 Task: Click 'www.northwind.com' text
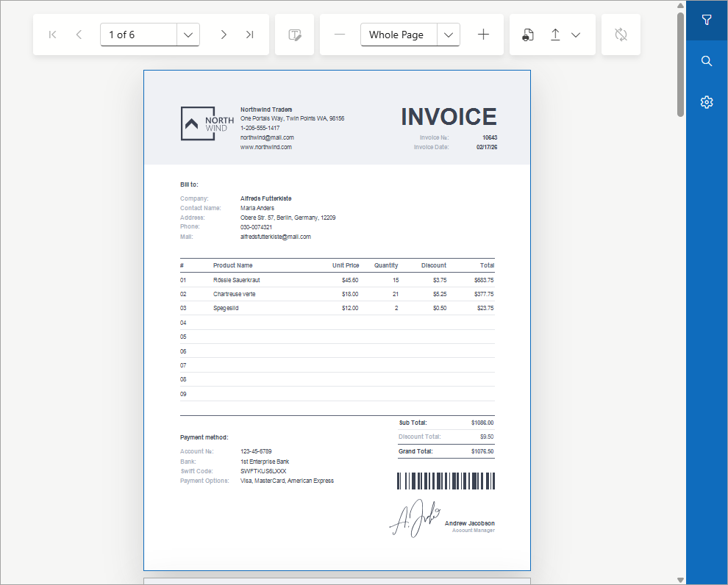tap(266, 147)
